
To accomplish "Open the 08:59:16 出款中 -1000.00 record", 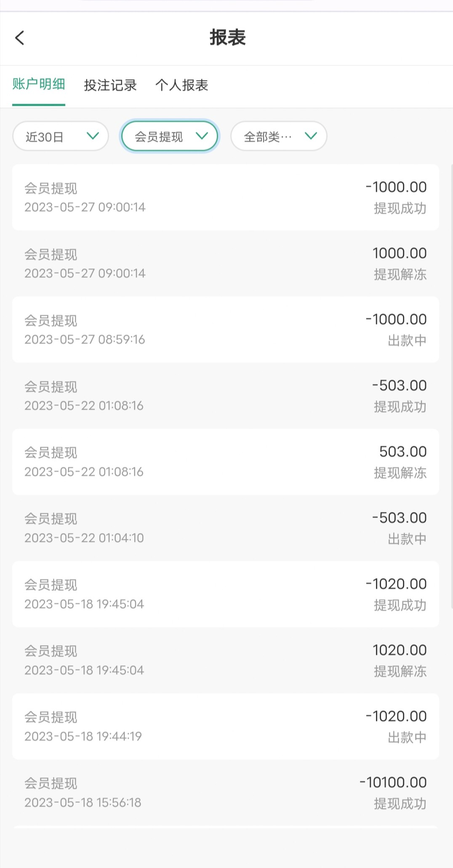I will pos(226,330).
